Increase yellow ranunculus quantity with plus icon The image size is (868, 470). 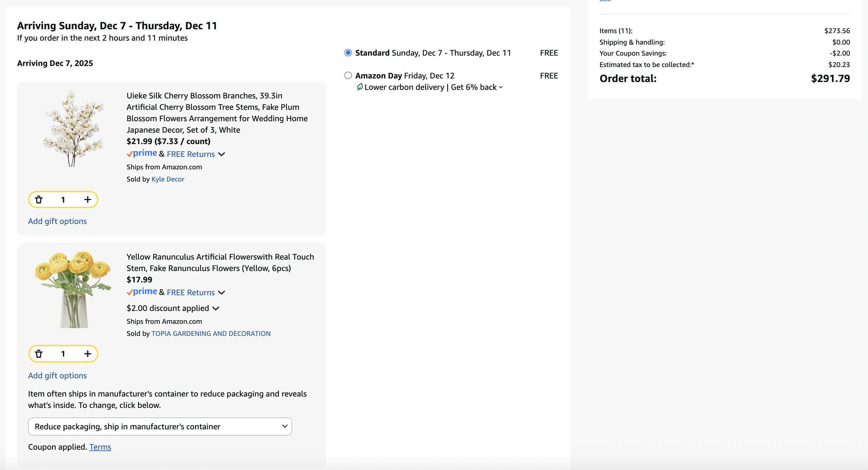point(87,354)
